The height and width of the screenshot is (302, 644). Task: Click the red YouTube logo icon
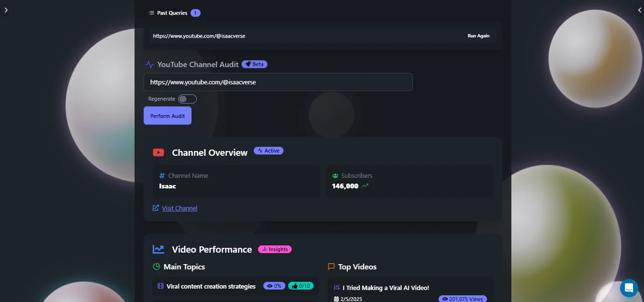point(158,152)
